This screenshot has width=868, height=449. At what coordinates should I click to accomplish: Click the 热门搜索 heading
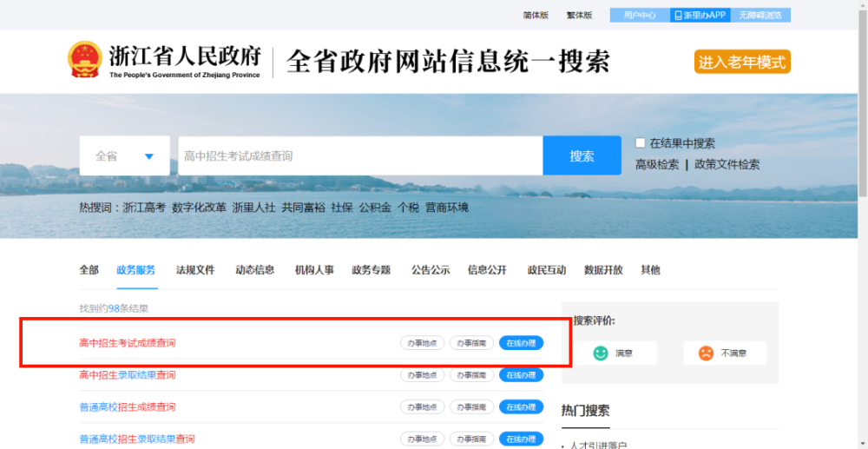586,410
